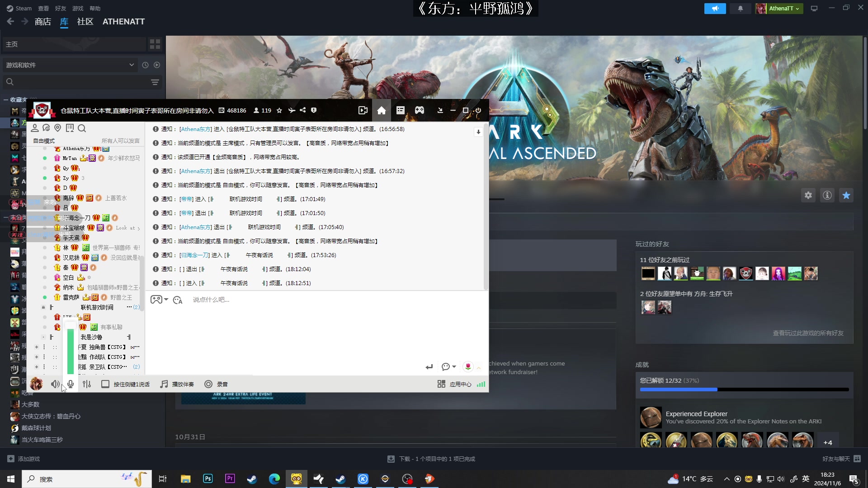Open 应用中心 app center
The width and height of the screenshot is (868, 488).
coord(455,384)
